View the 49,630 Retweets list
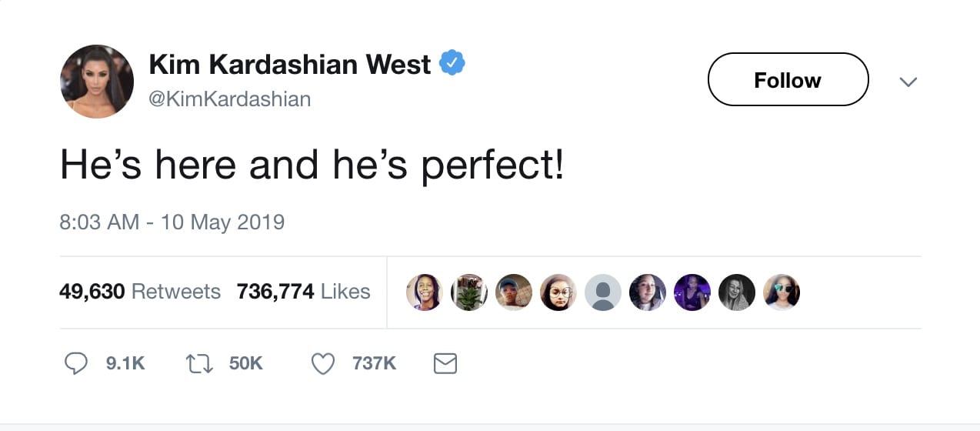 pos(139,292)
